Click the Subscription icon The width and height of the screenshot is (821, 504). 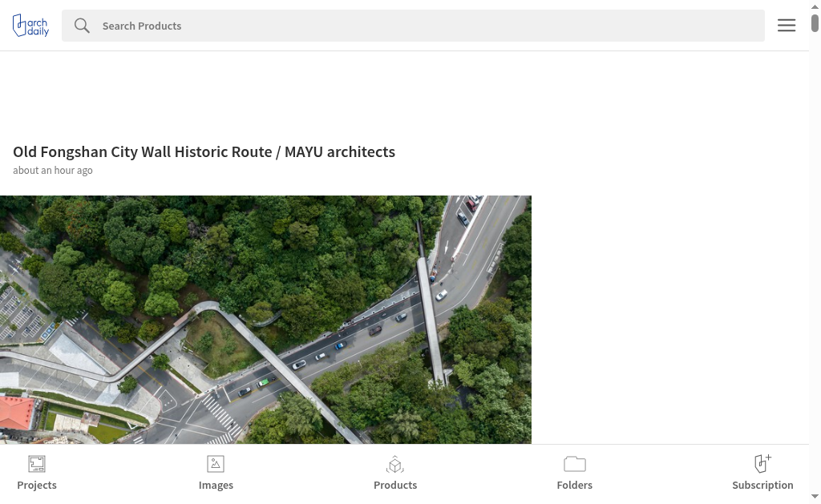pos(762,464)
